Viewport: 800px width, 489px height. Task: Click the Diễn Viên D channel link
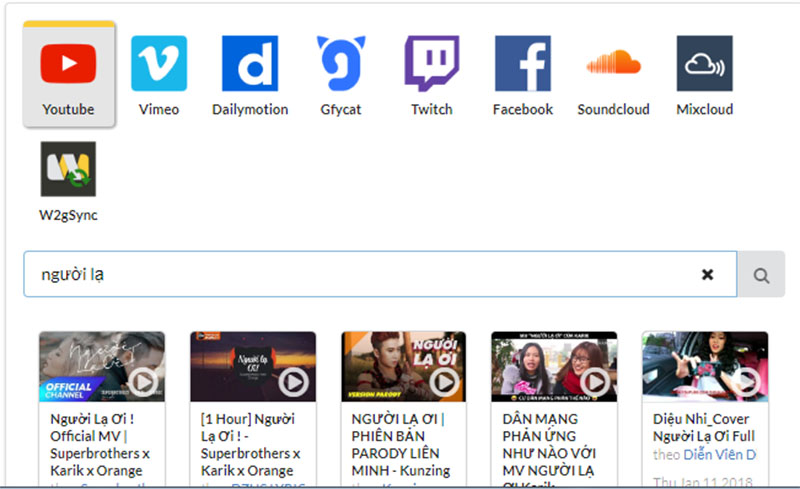(x=720, y=454)
